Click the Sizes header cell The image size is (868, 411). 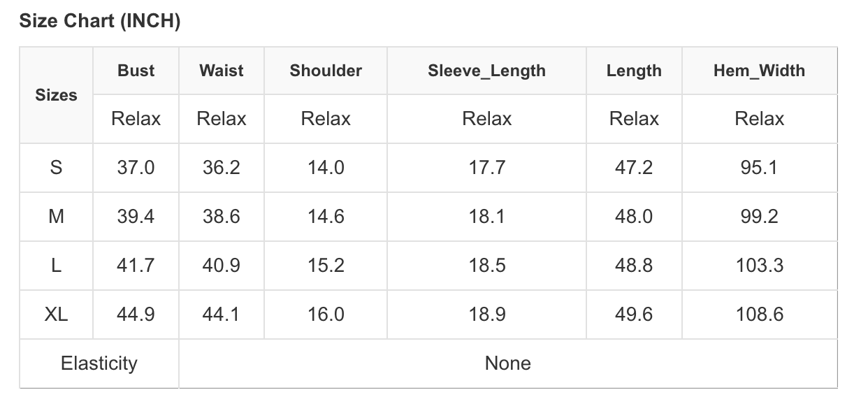[x=56, y=95]
